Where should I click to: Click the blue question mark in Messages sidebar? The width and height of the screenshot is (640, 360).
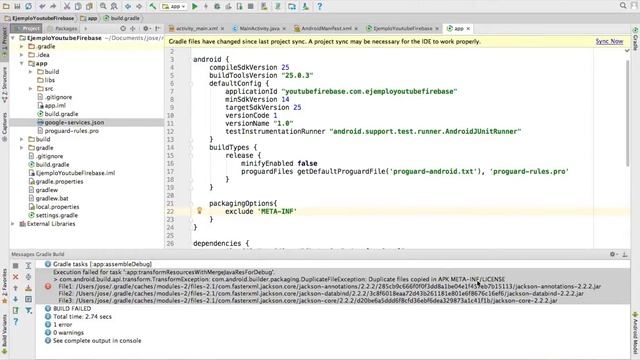[16, 322]
